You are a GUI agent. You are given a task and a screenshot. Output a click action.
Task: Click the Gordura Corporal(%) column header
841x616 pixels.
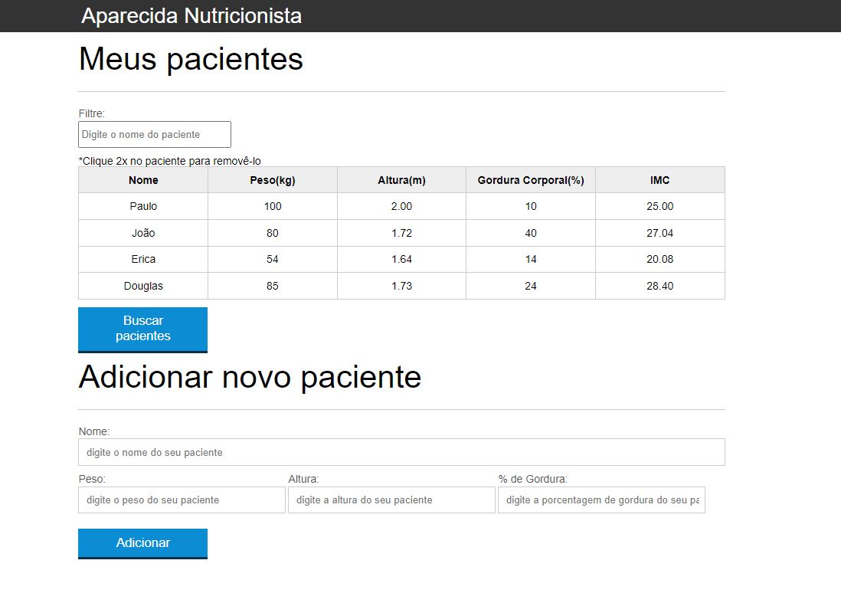point(530,179)
